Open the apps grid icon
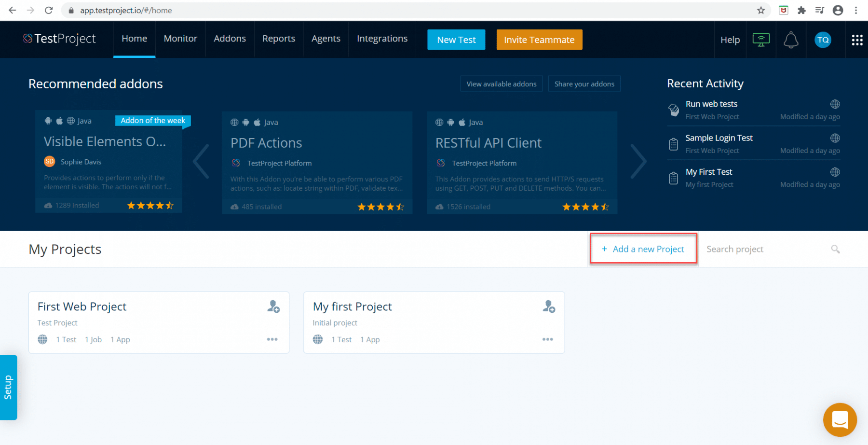868x445 pixels. tap(857, 40)
